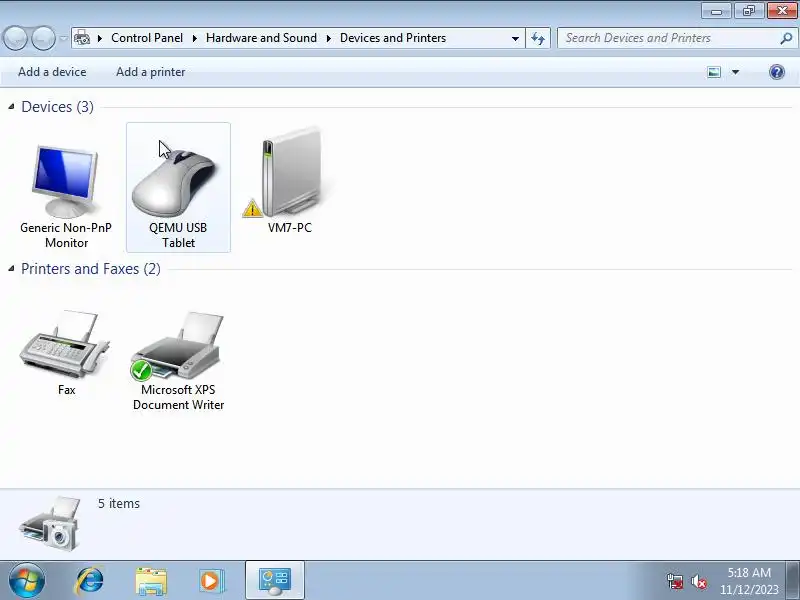Close the Devices and Printers window
The width and height of the screenshot is (800, 600).
point(782,11)
